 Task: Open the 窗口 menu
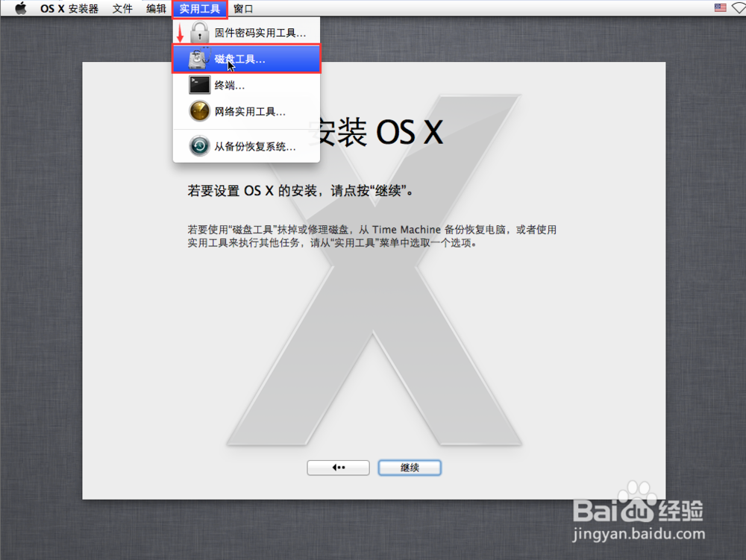243,8
